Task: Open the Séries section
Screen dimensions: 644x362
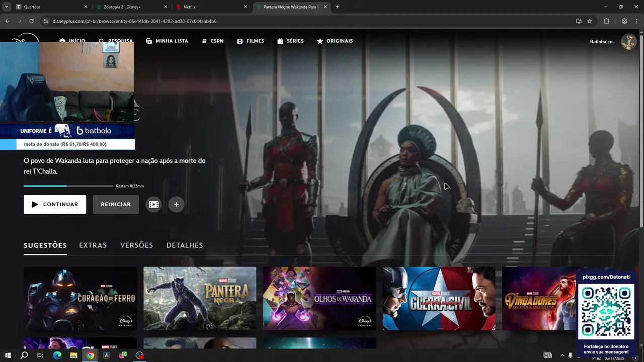Action: pyautogui.click(x=290, y=41)
